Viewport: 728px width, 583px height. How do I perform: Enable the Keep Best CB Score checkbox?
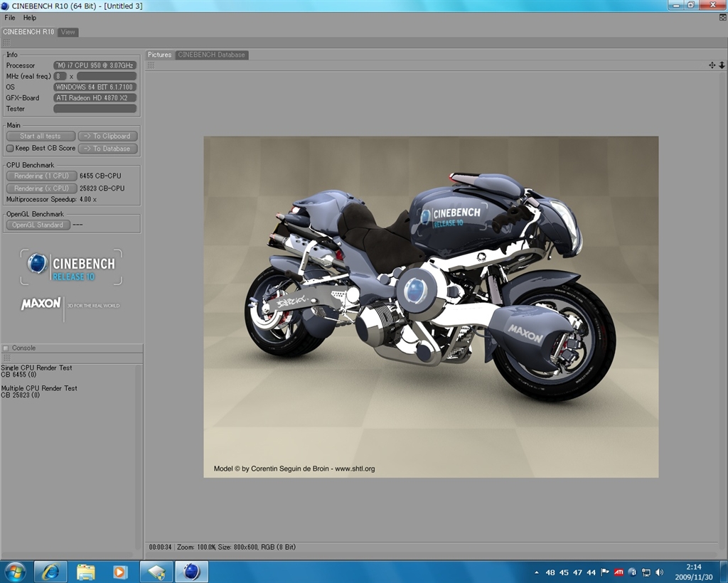[x=10, y=149]
